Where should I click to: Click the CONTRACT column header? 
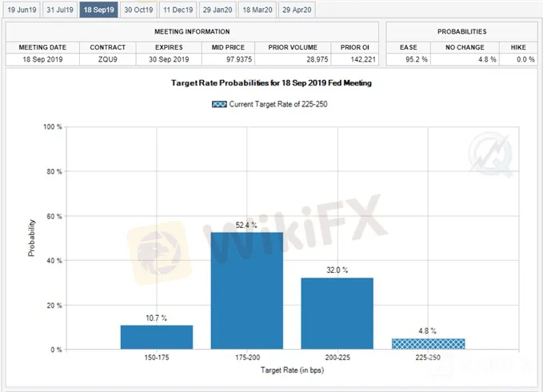click(108, 47)
